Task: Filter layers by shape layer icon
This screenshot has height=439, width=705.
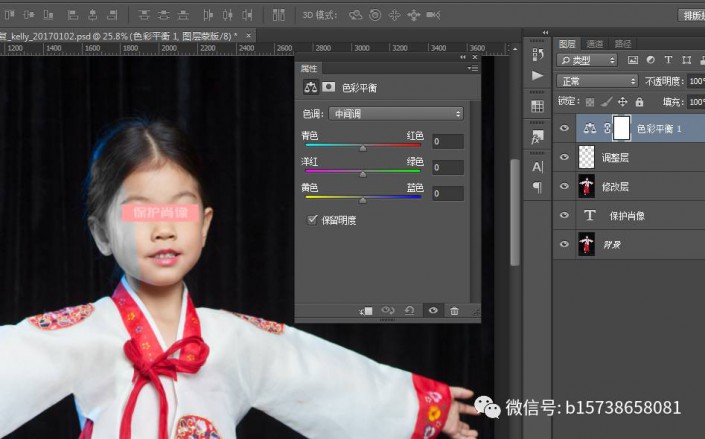Action: (x=687, y=60)
